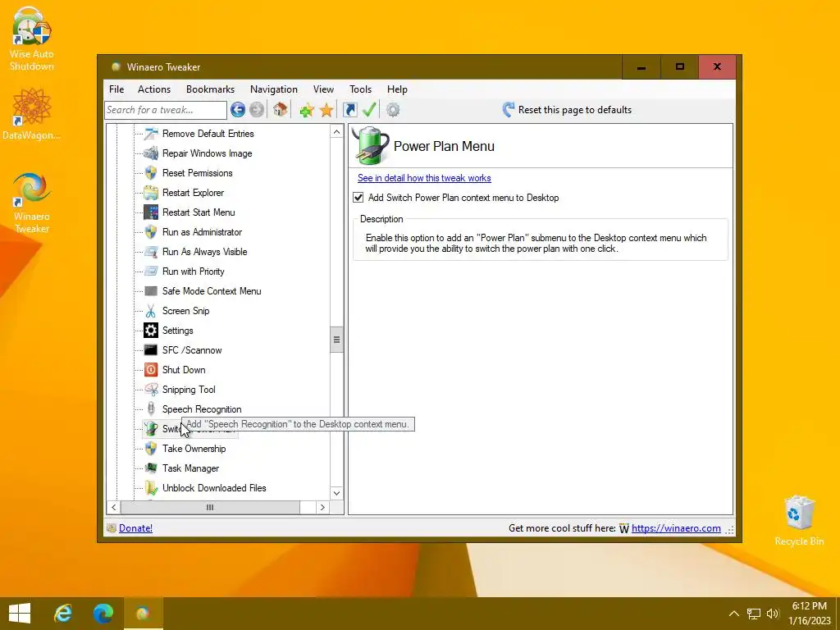Image resolution: width=840 pixels, height=630 pixels.
Task: Click the tree horizontal scrollbar right arrow
Action: tap(322, 507)
